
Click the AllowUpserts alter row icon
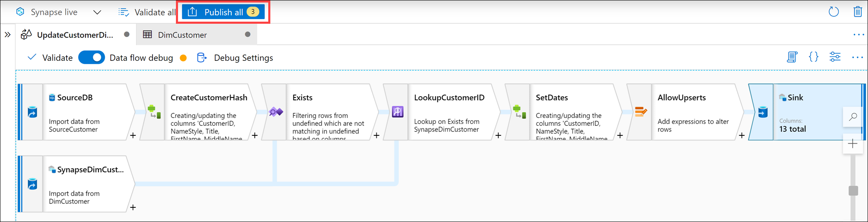[x=641, y=112]
